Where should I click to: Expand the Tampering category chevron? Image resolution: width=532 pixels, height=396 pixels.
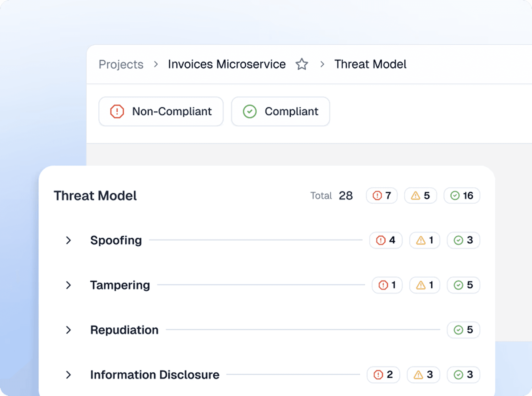point(69,285)
